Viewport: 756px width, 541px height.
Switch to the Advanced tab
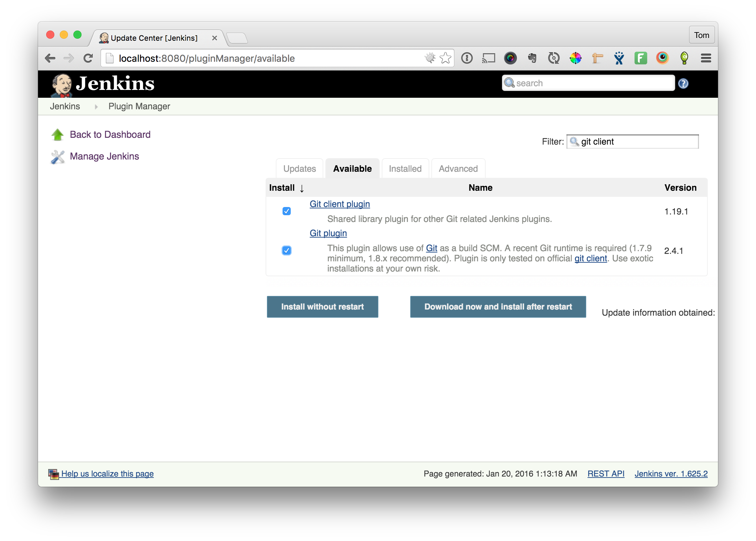(458, 169)
